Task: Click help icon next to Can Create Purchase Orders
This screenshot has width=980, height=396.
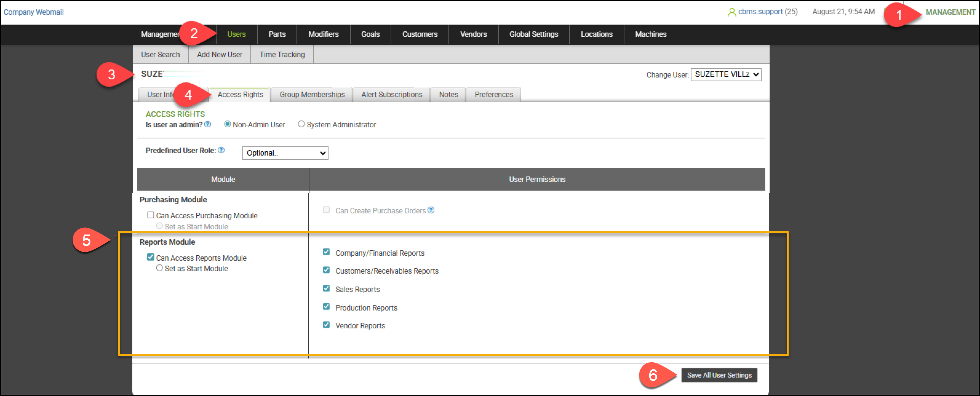Action: click(431, 210)
